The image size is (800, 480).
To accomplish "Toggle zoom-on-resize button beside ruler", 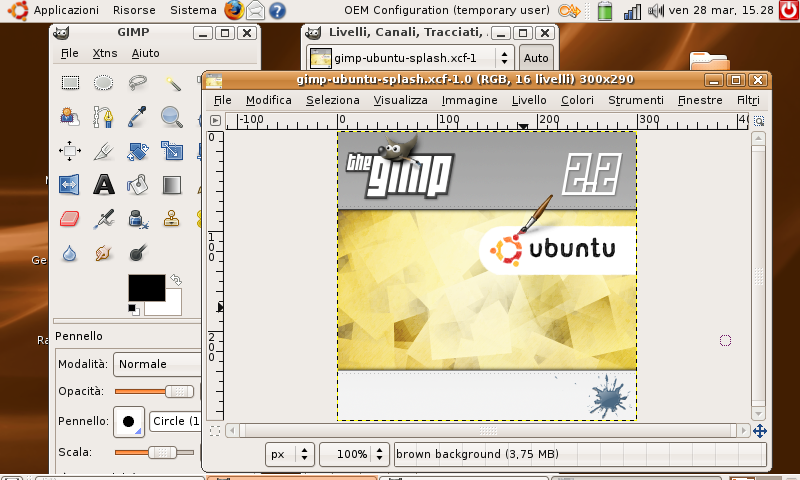I will (x=759, y=121).
